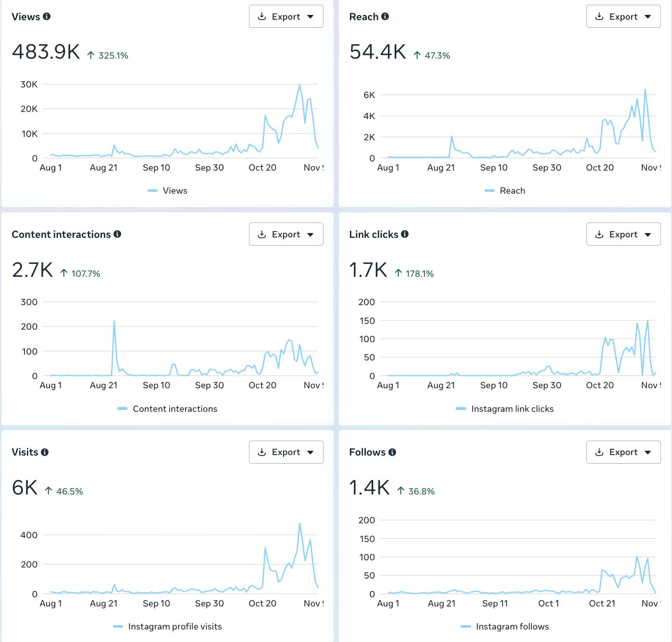Click the download icon in Follows Export
The height and width of the screenshot is (642, 672).
coord(599,452)
